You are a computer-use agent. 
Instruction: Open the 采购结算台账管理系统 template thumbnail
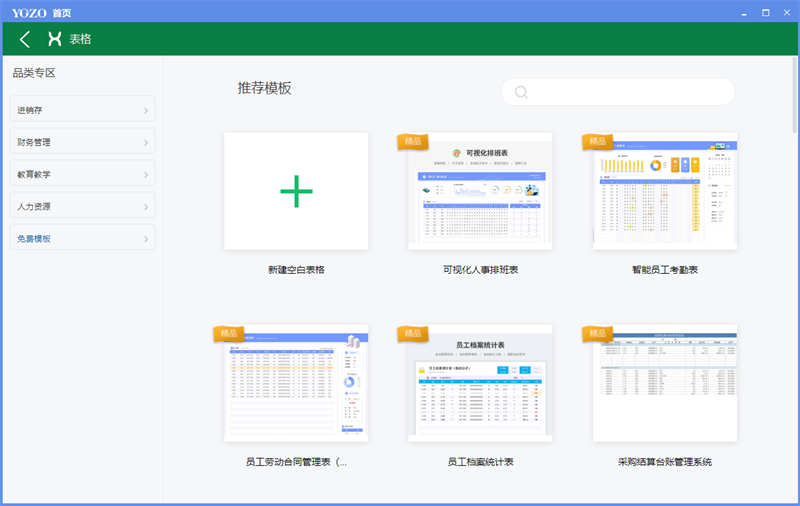tap(665, 383)
